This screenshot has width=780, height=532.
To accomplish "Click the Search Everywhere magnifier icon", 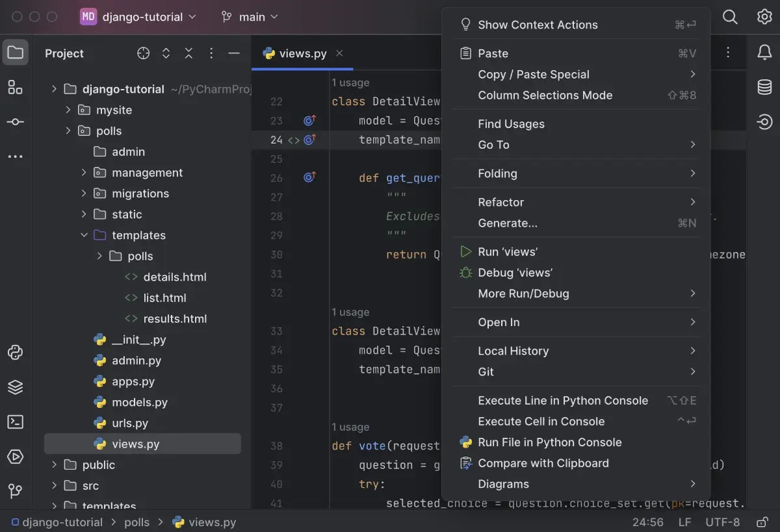I will pyautogui.click(x=731, y=17).
